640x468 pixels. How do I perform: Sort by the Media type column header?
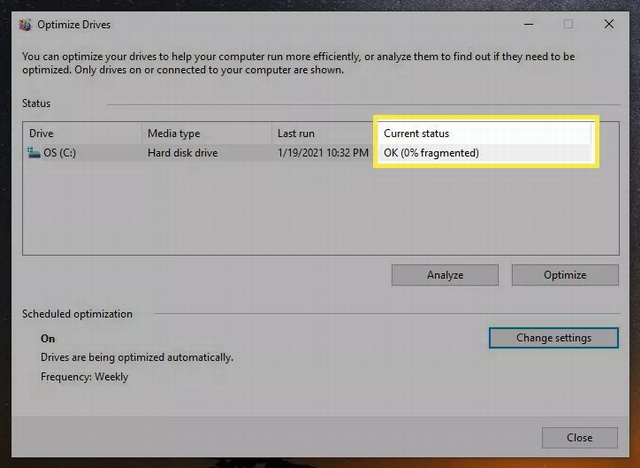click(x=207, y=133)
